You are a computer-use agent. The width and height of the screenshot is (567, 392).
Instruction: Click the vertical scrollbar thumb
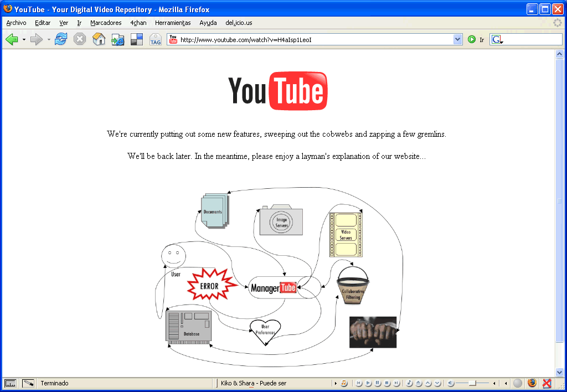tap(559, 200)
